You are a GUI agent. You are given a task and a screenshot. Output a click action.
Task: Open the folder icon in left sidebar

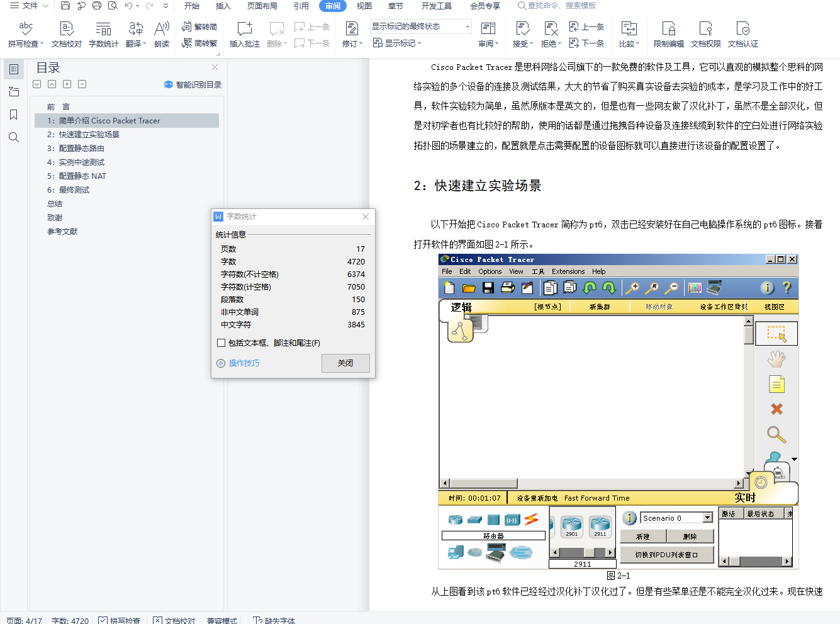(x=14, y=92)
